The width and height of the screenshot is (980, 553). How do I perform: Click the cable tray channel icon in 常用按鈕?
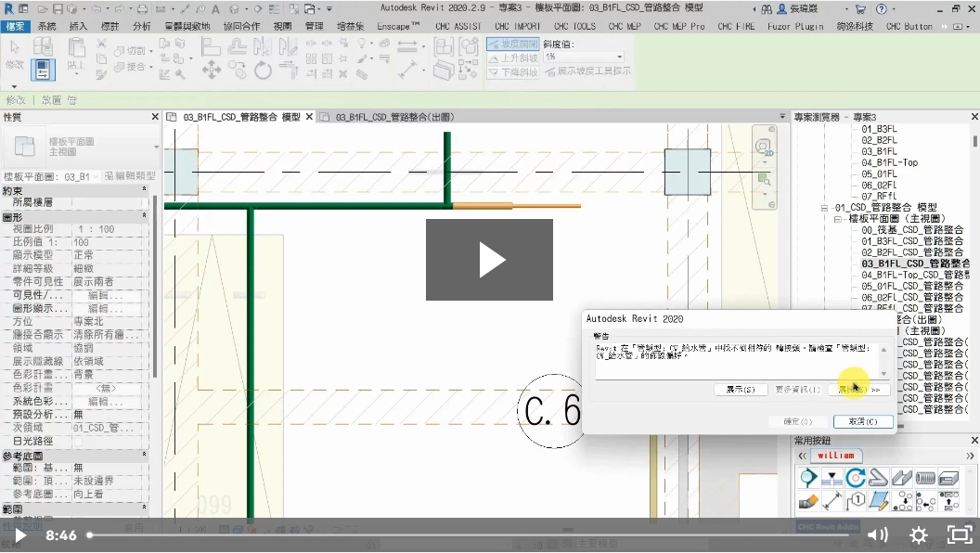coord(902,478)
